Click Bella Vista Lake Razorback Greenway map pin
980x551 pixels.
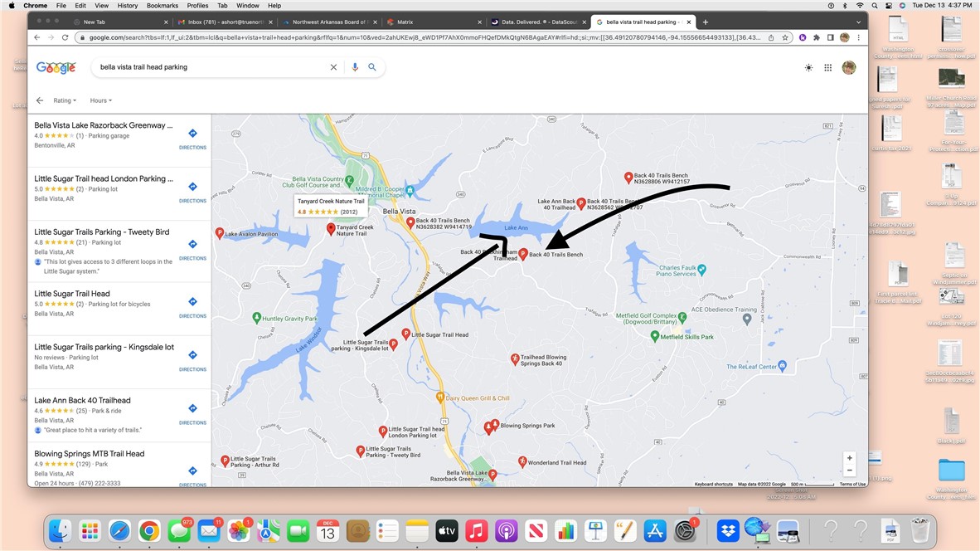click(x=492, y=475)
